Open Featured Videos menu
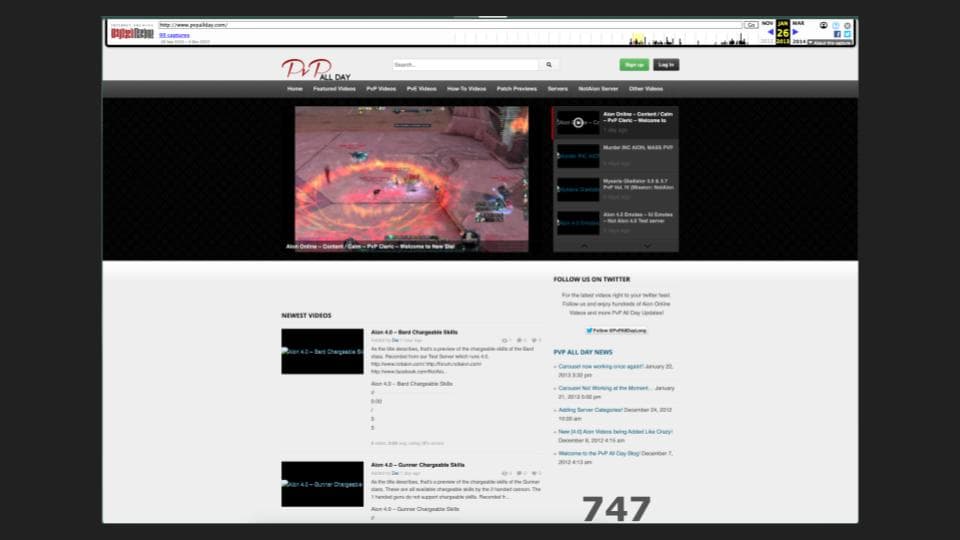This screenshot has width=960, height=540. 334,89
